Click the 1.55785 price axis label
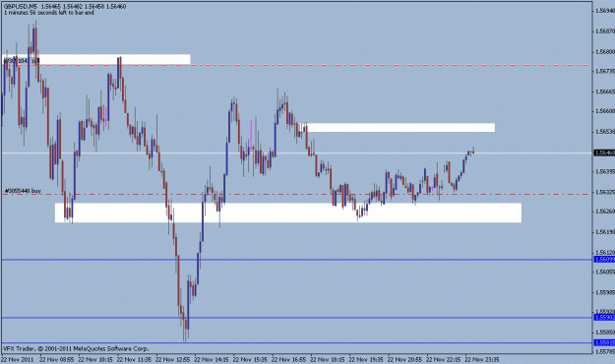The height and width of the screenshot is (364, 615). point(605,352)
